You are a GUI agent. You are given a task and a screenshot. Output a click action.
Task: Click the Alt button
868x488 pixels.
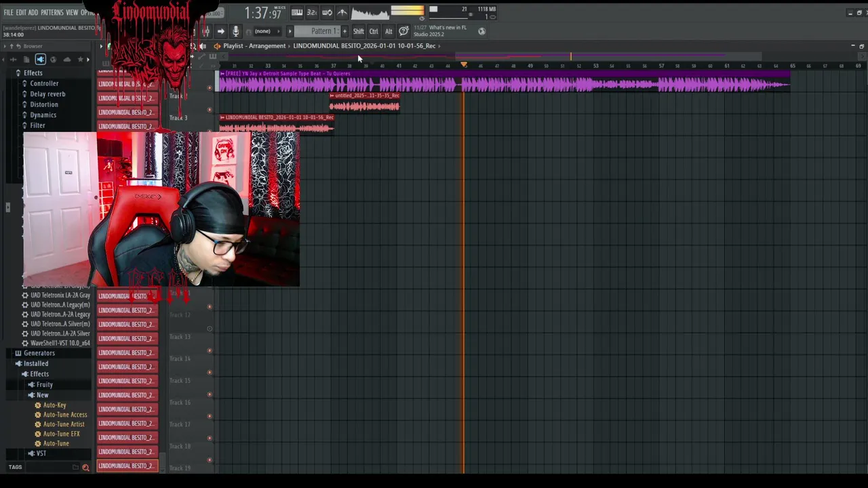coord(389,31)
